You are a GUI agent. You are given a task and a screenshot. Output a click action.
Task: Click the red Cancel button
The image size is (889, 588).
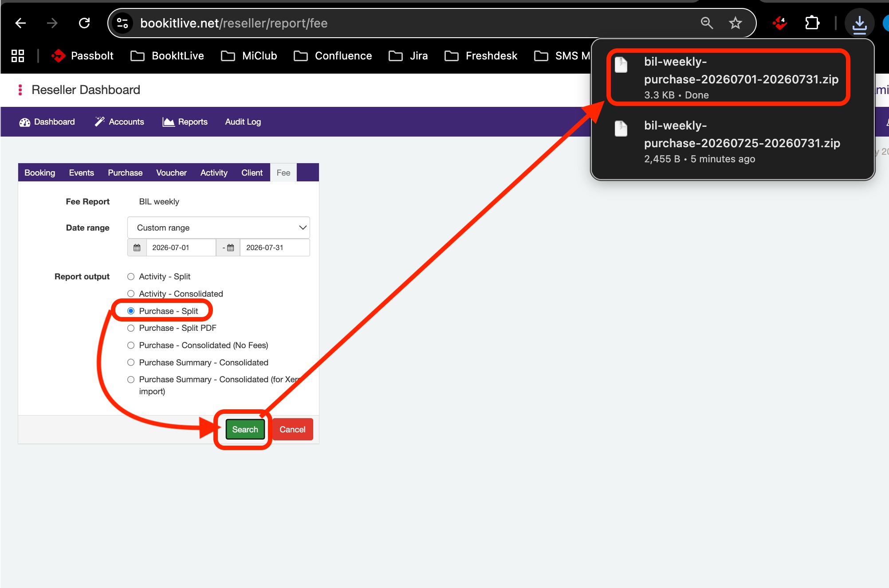pos(292,429)
